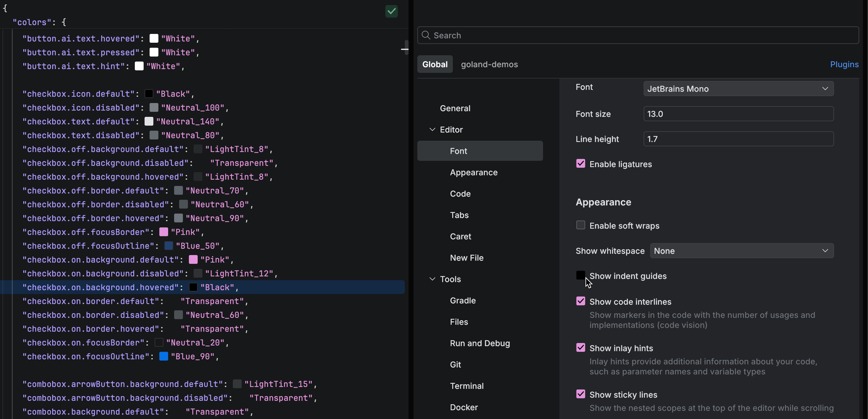Click the Blue_50 swatch on checkbox.off.focusOutline

(x=169, y=246)
